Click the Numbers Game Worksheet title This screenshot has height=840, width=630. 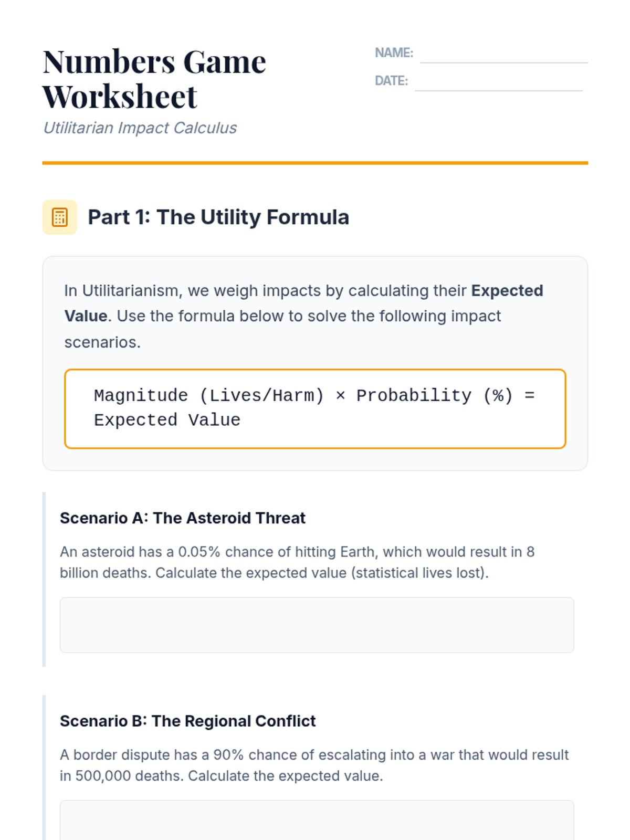tap(154, 79)
